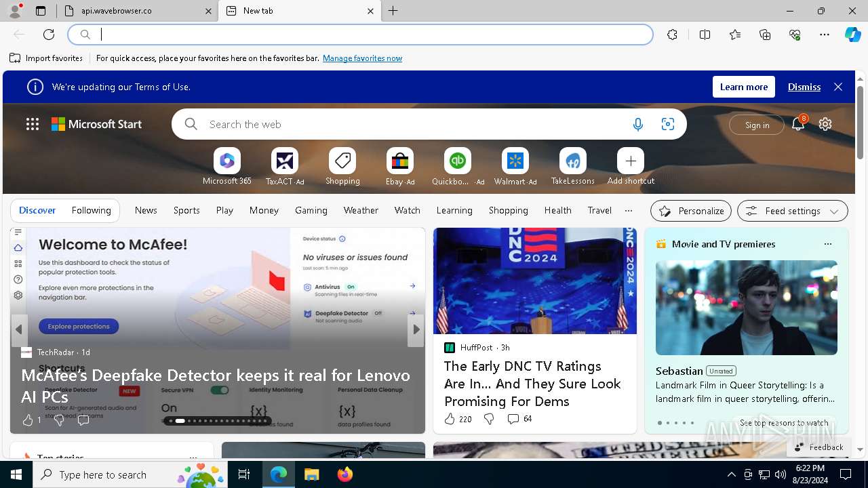The width and height of the screenshot is (868, 488).
Task: Open Movie and TV premieres card options
Action: click(x=827, y=244)
